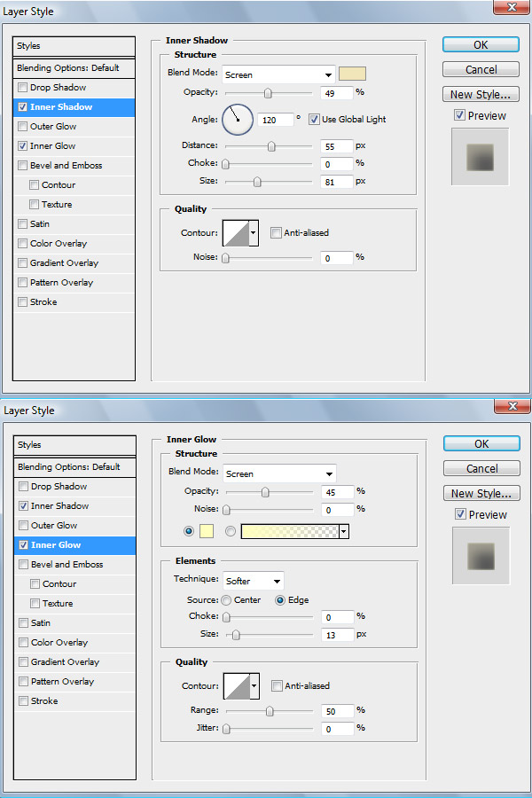Close the Inner Shadow settings dialog with X
Screen dimensions: 532x798
tap(511, 6)
